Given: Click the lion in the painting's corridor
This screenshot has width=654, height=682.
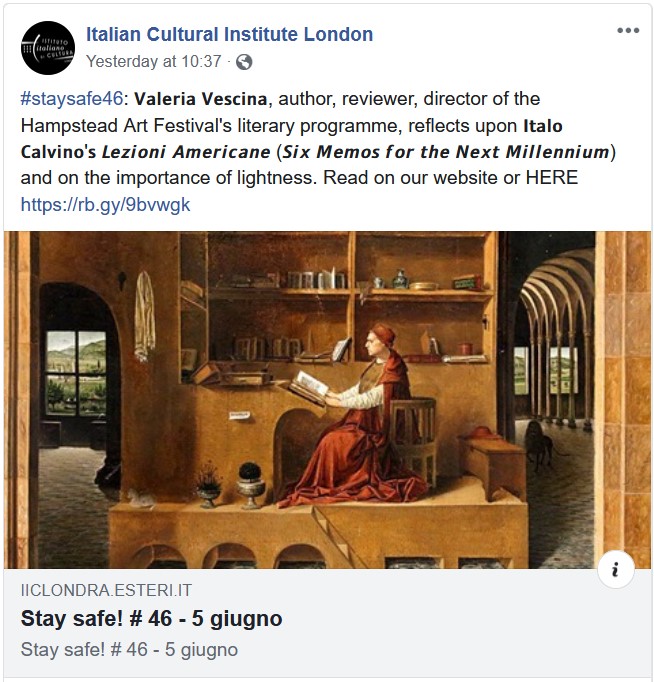Looking at the screenshot, I should [x=541, y=445].
